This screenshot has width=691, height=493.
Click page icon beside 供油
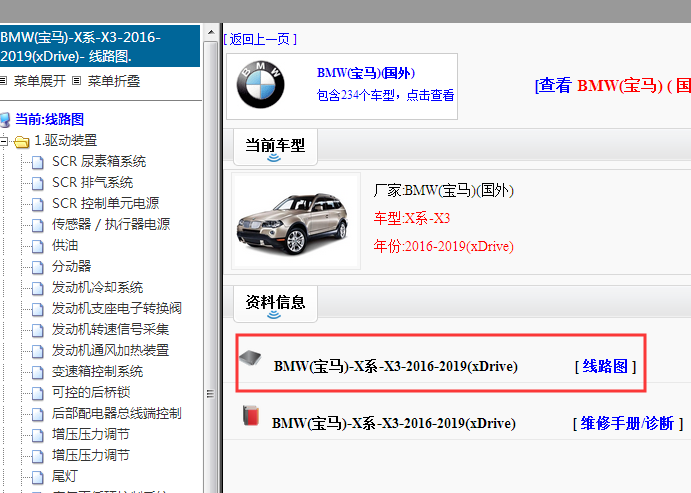38,246
